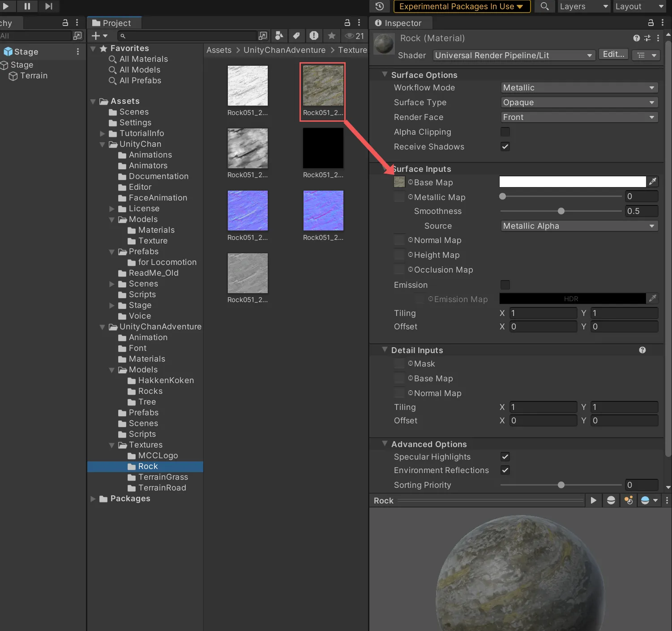Toggle the Specular Highlights checkbox
This screenshot has height=631, width=672.
(x=505, y=457)
